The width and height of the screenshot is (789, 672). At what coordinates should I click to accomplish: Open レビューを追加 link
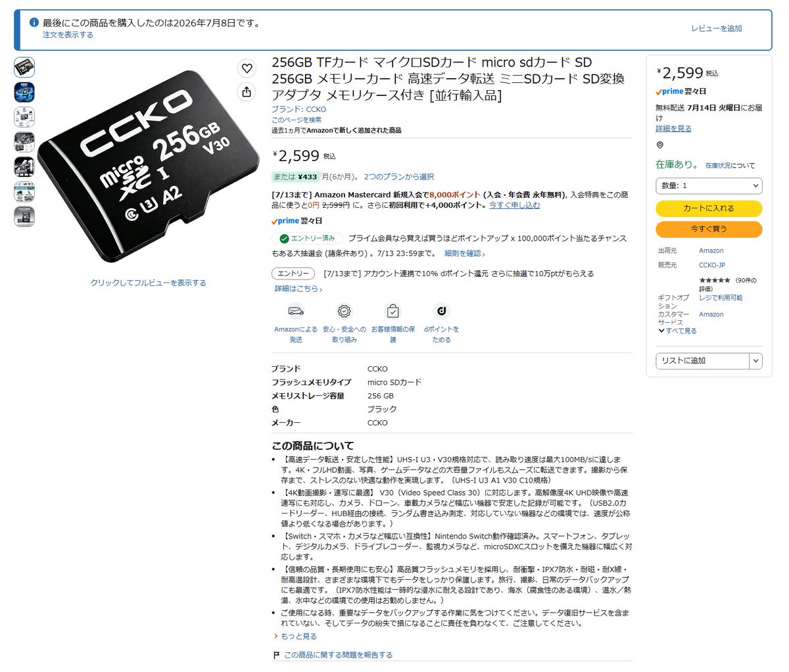click(716, 28)
